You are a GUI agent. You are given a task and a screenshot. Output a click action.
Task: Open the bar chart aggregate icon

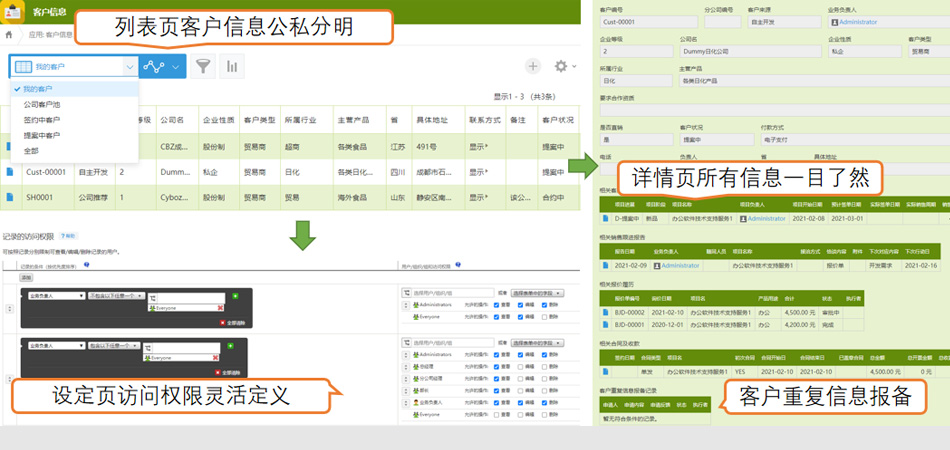(x=232, y=66)
